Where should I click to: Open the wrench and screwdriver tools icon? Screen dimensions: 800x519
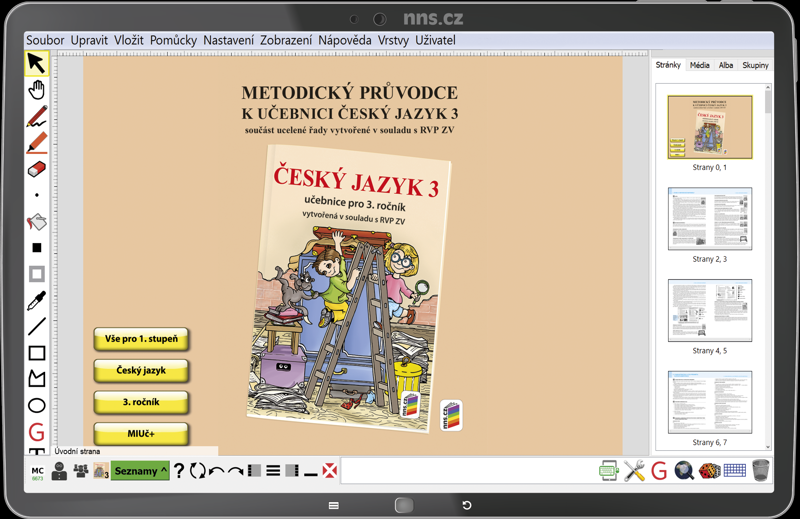[634, 471]
